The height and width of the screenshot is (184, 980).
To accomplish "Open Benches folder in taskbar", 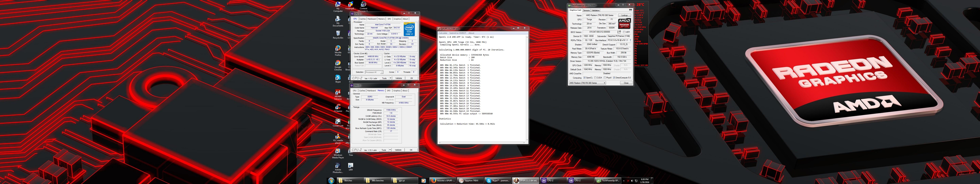I will tap(350, 181).
